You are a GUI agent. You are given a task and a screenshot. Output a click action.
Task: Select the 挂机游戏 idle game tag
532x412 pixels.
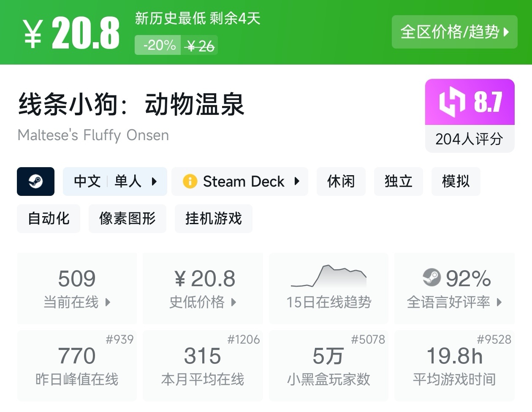click(x=213, y=219)
